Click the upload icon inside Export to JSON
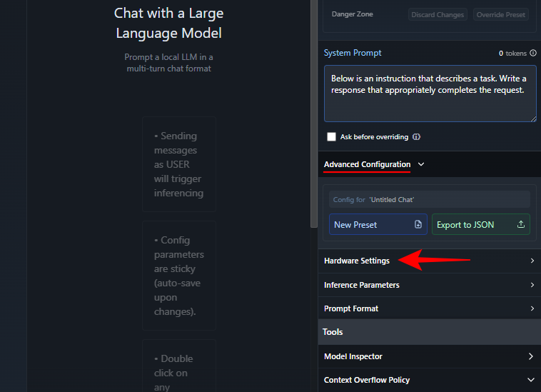541x392 pixels. click(520, 225)
